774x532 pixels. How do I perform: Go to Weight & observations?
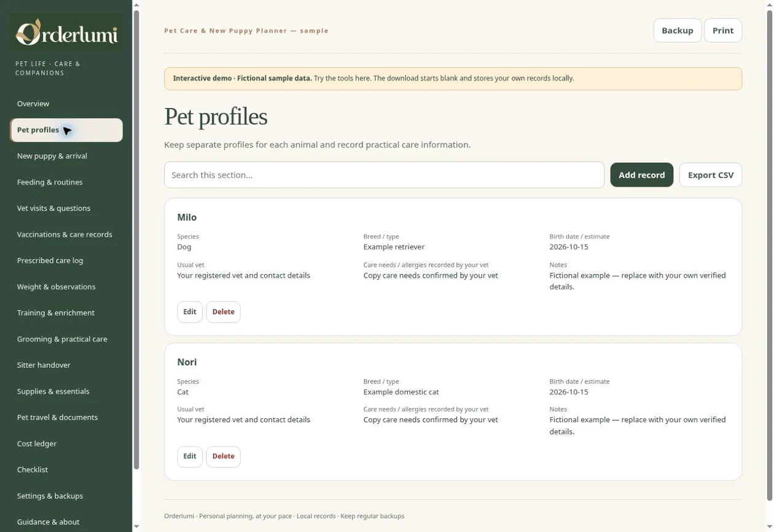point(66,287)
